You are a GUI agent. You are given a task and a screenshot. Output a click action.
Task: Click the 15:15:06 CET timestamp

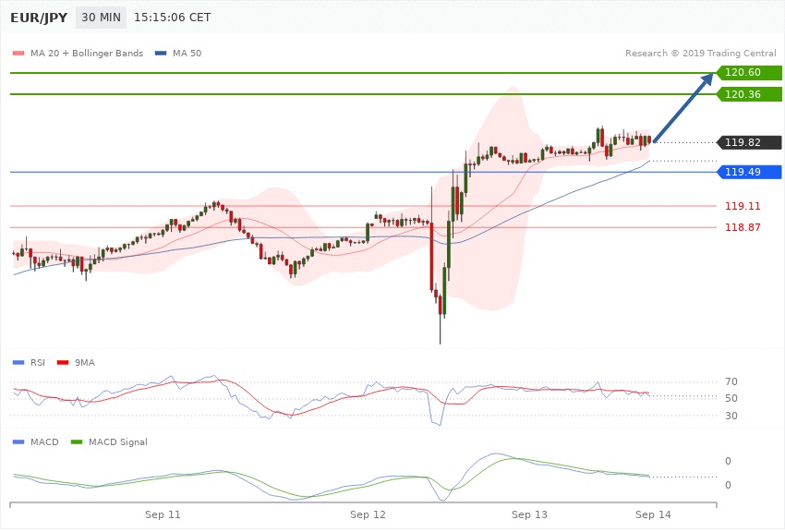[172, 18]
